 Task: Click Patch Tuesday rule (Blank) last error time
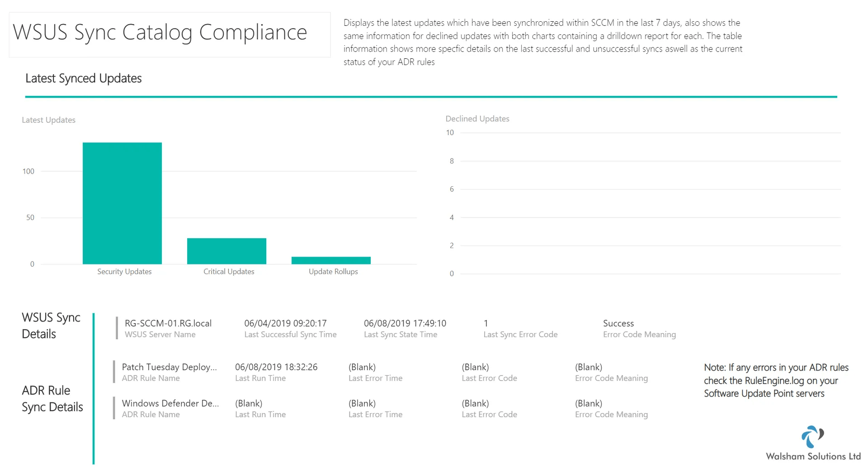pyautogui.click(x=362, y=367)
